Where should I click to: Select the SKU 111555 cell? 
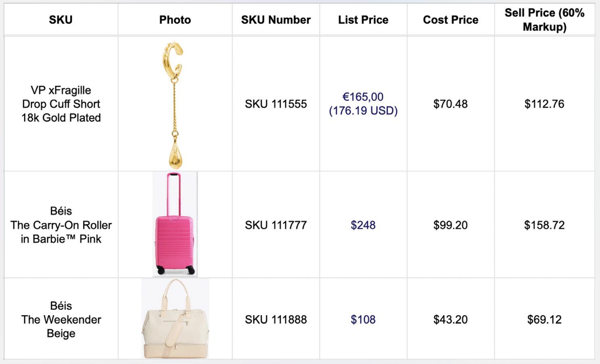276,104
